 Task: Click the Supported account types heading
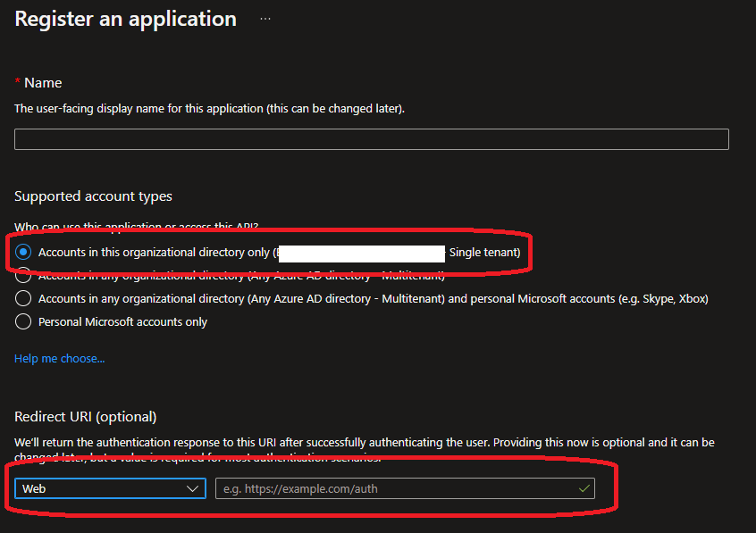point(93,196)
